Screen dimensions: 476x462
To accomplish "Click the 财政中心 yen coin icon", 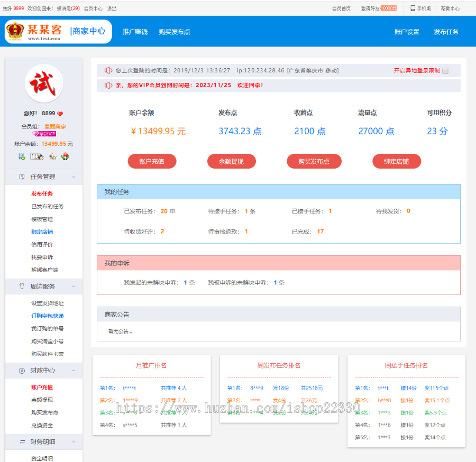I will (22, 371).
